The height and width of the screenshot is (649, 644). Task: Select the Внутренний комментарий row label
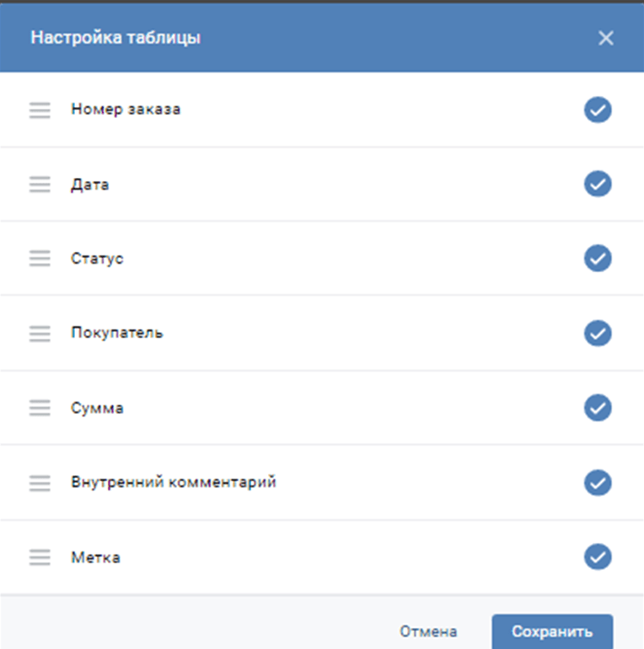point(174,482)
